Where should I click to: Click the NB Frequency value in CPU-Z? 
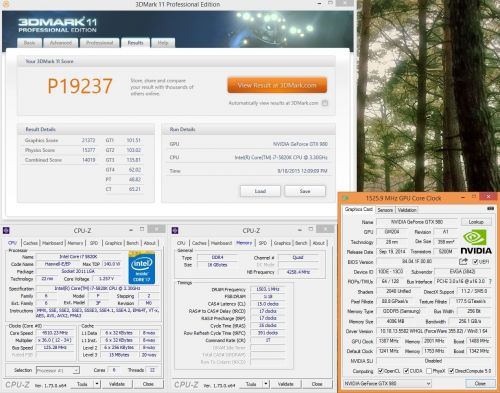point(298,272)
